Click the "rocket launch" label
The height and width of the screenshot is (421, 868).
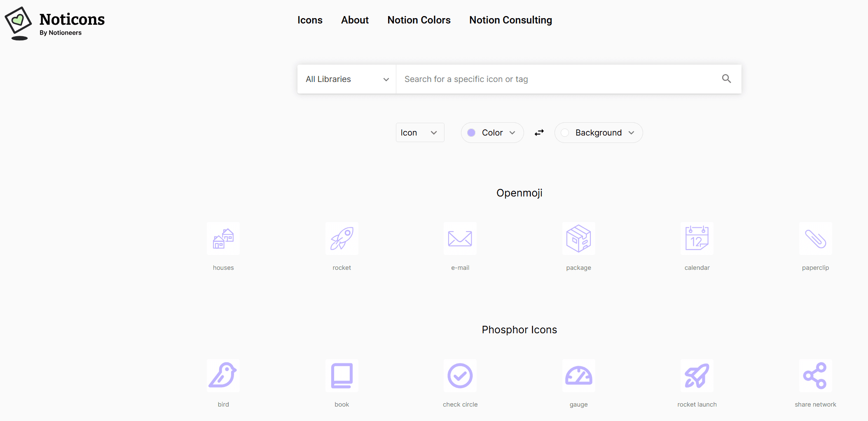(x=697, y=405)
